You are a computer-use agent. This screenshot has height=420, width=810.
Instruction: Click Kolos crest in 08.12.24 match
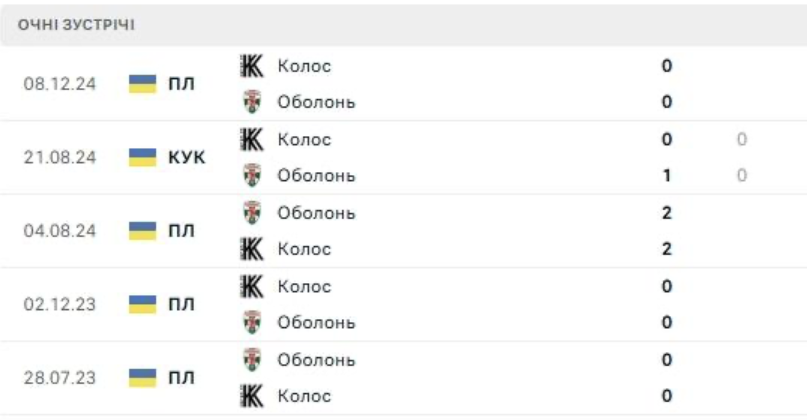pyautogui.click(x=252, y=66)
